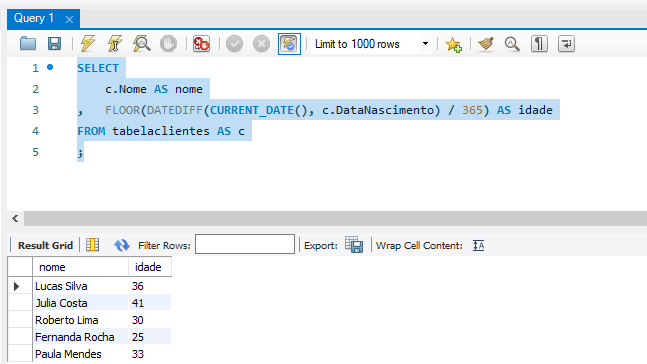Image resolution: width=647 pixels, height=364 pixels.
Task: Stop query execution hand icon
Action: click(x=168, y=43)
